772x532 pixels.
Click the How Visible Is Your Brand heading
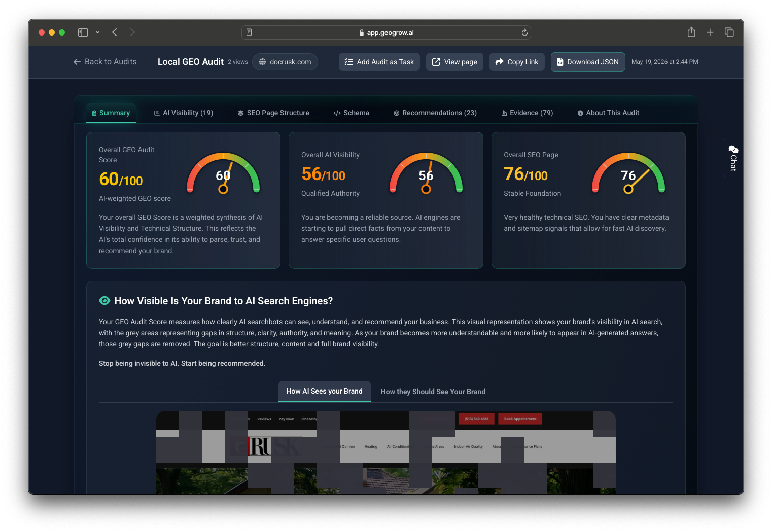224,301
